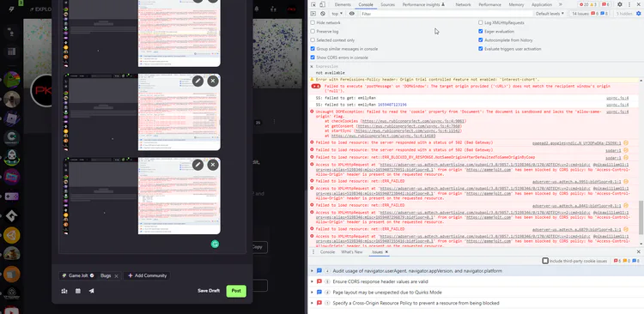The image size is (644, 314).
Task: Click the paper plane icon in post footer
Action: point(92,291)
